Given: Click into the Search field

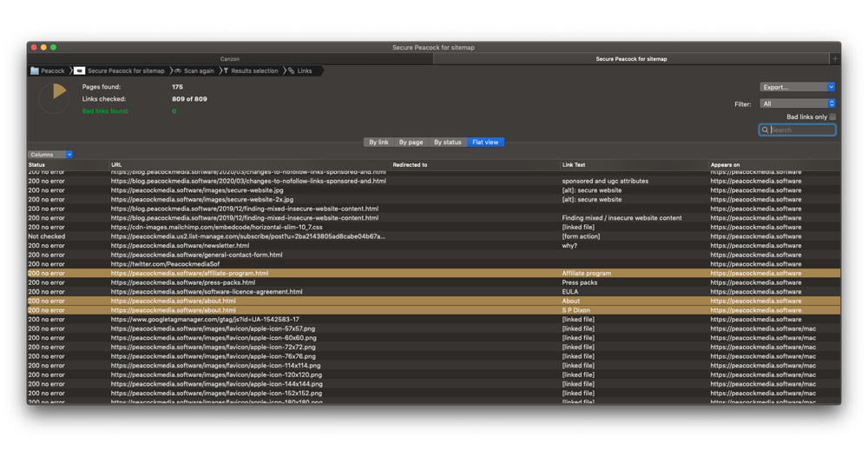Looking at the screenshot, I should (x=797, y=129).
